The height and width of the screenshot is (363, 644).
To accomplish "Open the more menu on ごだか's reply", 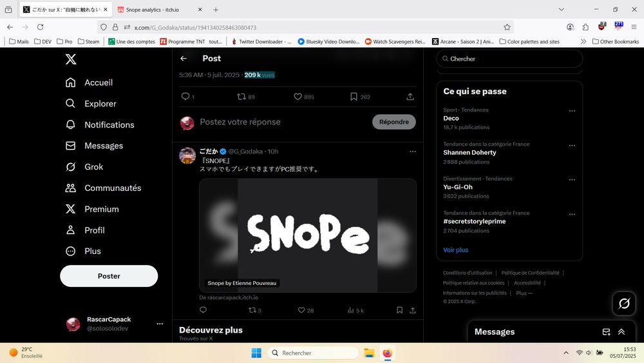I will [412, 152].
